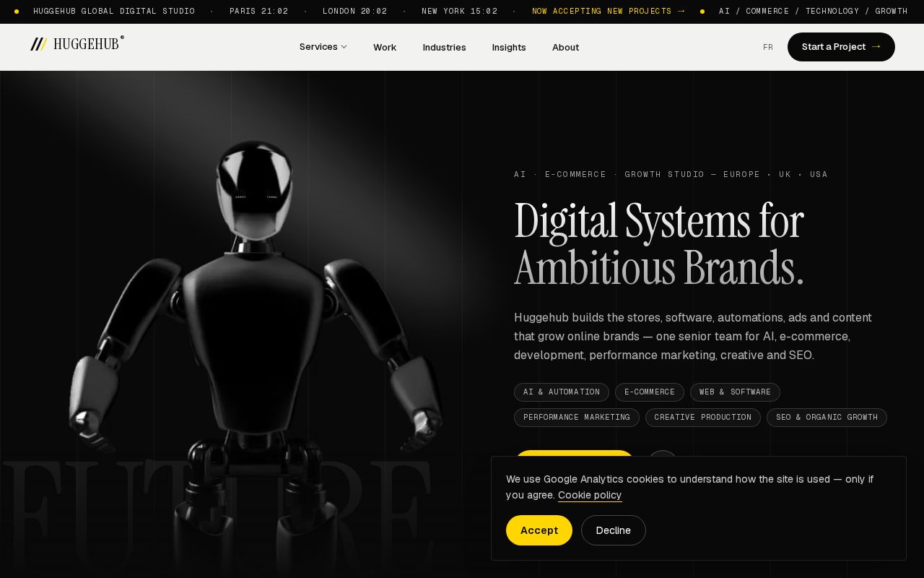
Task: Switch site language to FR
Action: pyautogui.click(x=768, y=47)
